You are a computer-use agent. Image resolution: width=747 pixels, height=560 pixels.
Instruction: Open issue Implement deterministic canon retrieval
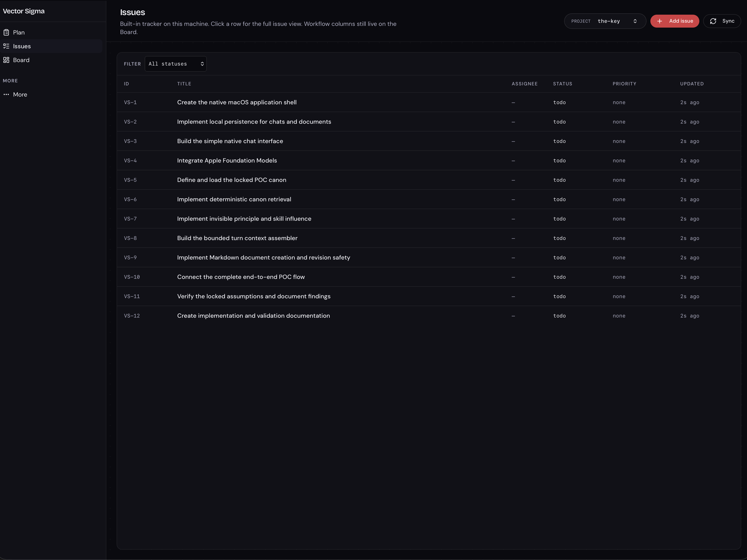[428, 200]
